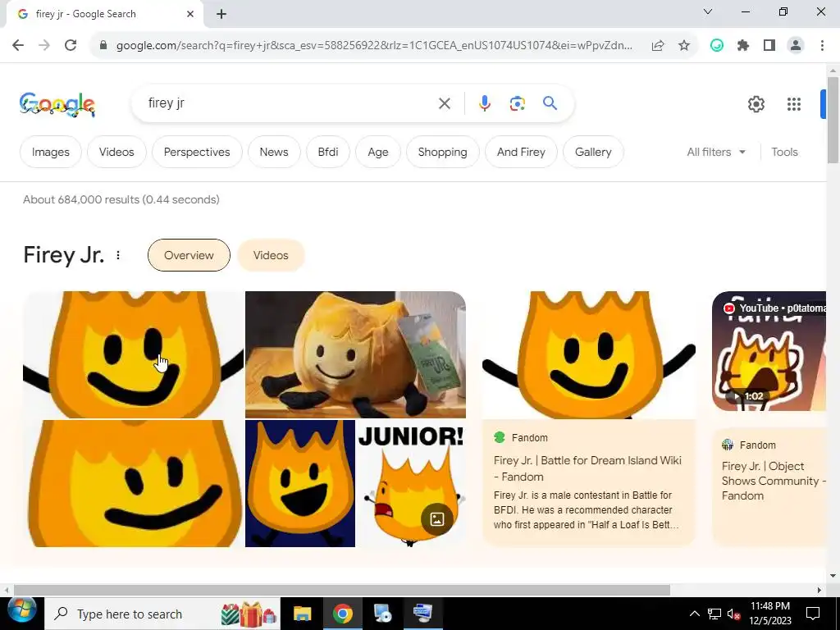Apply the Age filter chip
This screenshot has width=840, height=630.
377,152
